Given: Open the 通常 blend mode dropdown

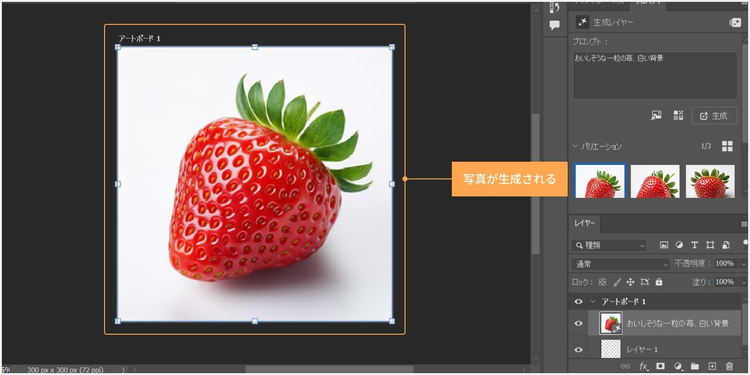Looking at the screenshot, I should (x=620, y=264).
